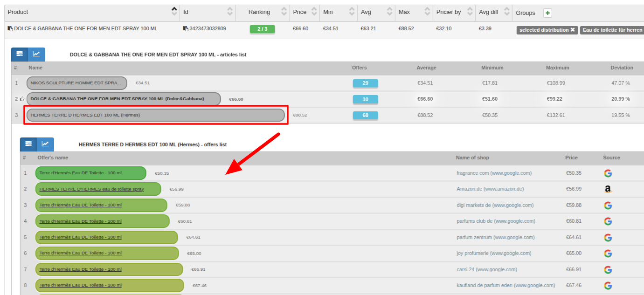Select Eau de toilette für herren group tag
644x295 pixels.
tap(612, 30)
